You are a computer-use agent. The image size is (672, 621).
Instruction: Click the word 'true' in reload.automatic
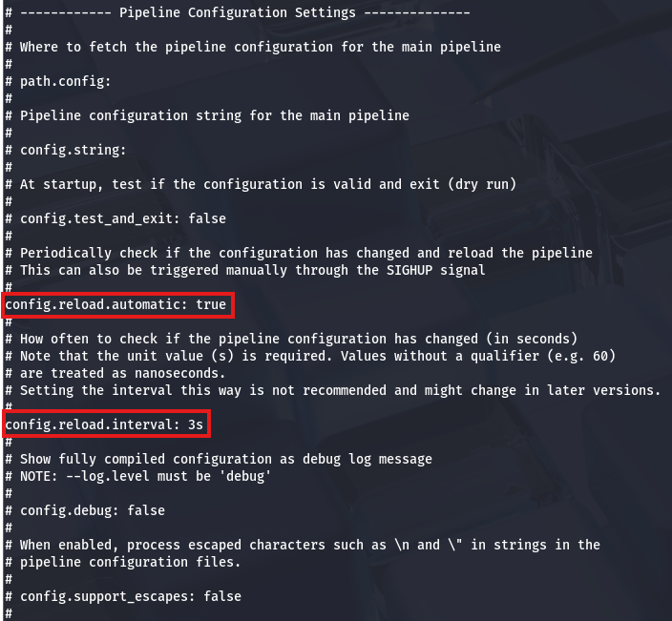pyautogui.click(x=211, y=304)
